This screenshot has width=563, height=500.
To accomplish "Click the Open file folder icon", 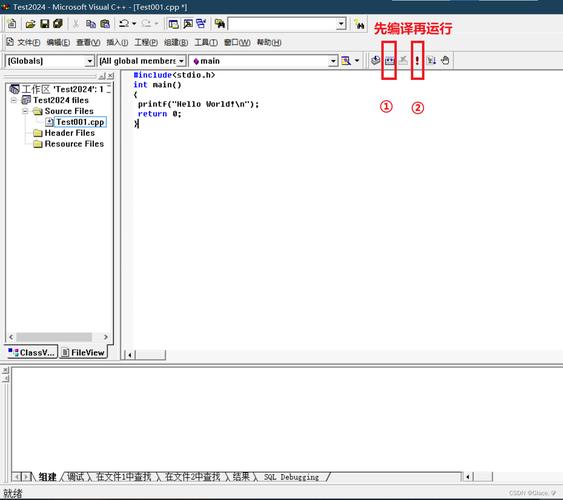I will point(31,24).
